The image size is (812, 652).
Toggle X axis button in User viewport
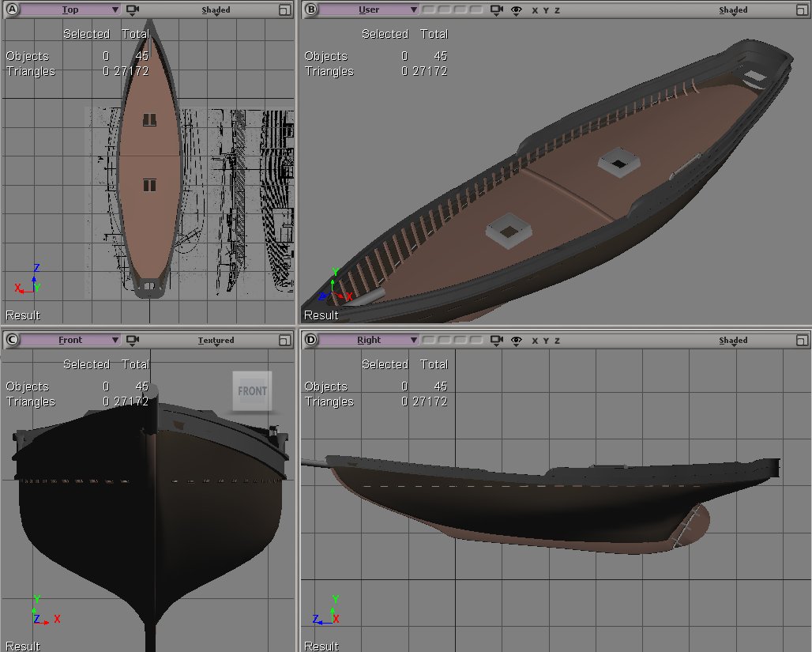(535, 10)
